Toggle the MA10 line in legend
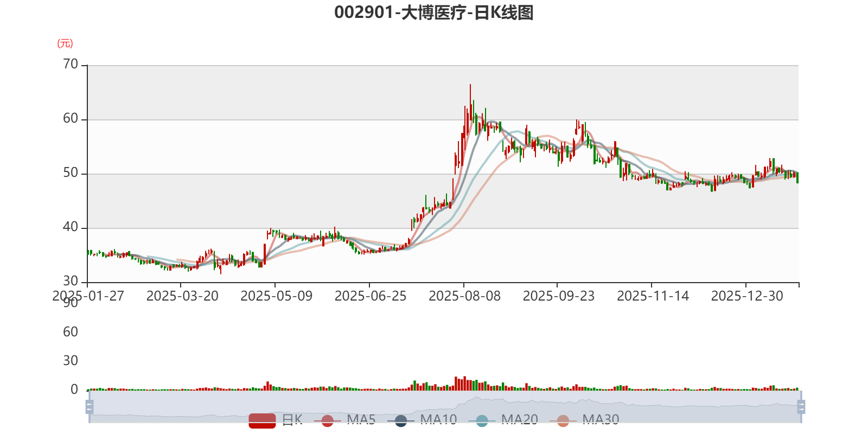Image resolution: width=868 pixels, height=434 pixels. coord(422,420)
